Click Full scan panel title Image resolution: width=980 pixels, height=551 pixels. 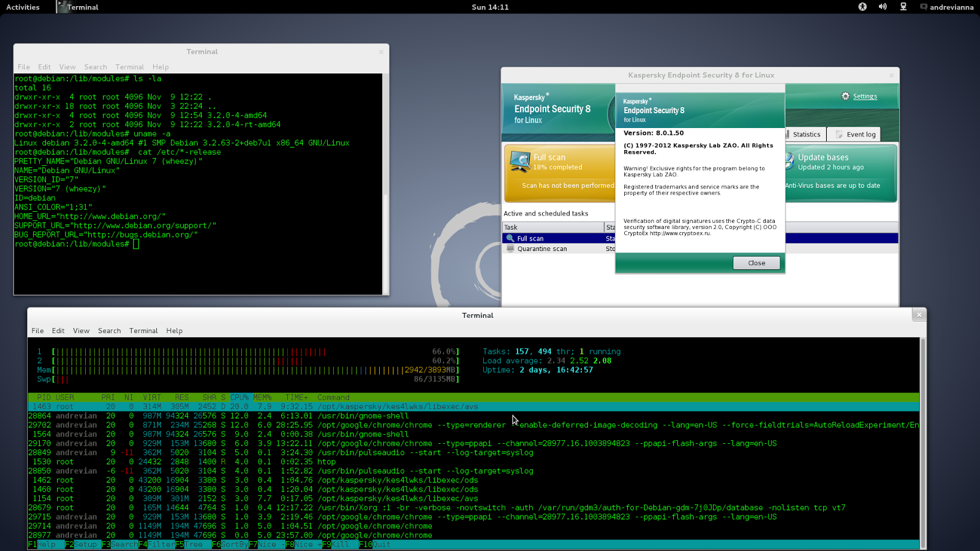(549, 157)
